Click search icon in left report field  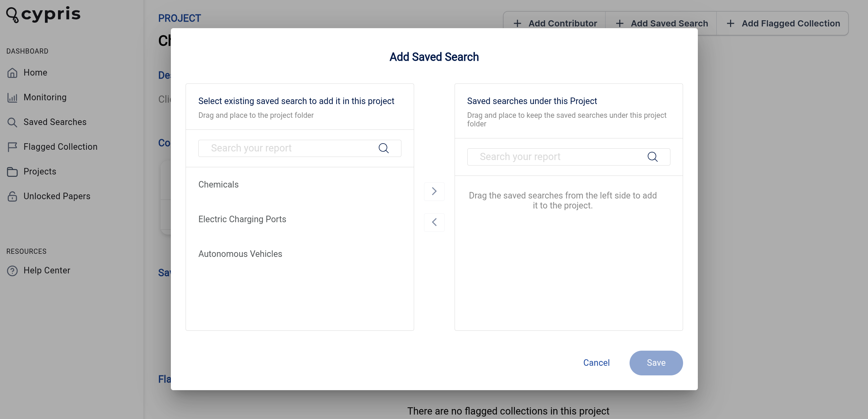tap(384, 148)
